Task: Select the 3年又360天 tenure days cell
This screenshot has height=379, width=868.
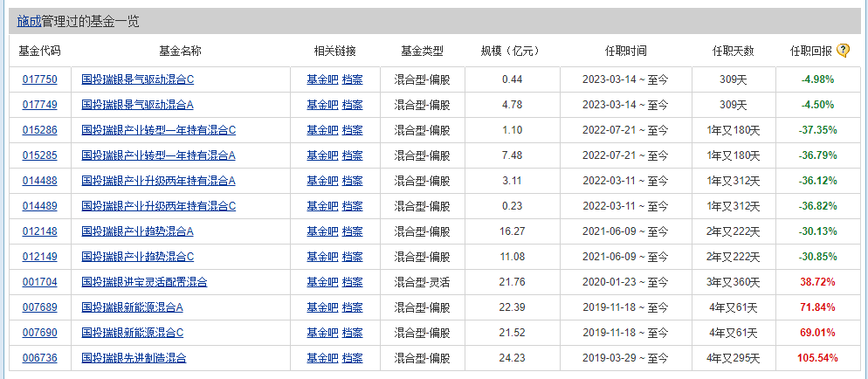Action: (734, 282)
